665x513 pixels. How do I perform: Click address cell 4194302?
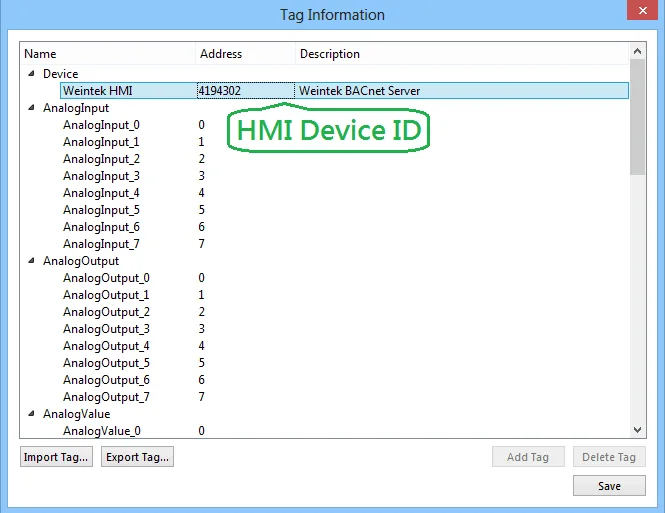246,91
